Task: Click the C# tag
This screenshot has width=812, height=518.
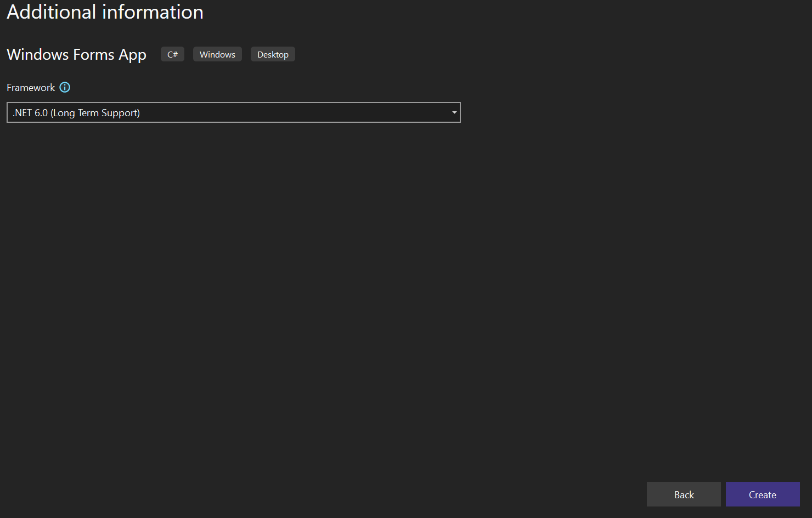Action: (172, 54)
